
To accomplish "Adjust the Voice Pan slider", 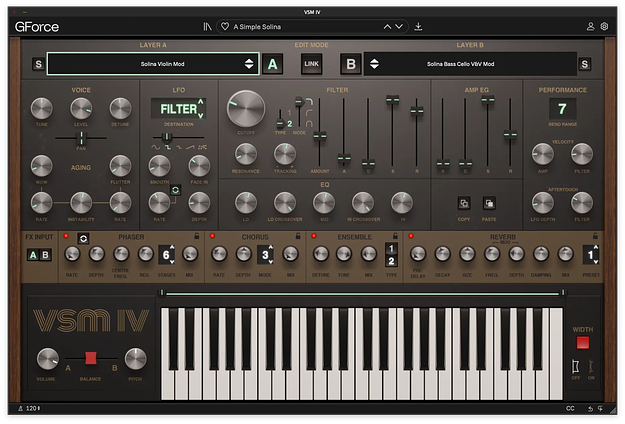I will coord(81,138).
